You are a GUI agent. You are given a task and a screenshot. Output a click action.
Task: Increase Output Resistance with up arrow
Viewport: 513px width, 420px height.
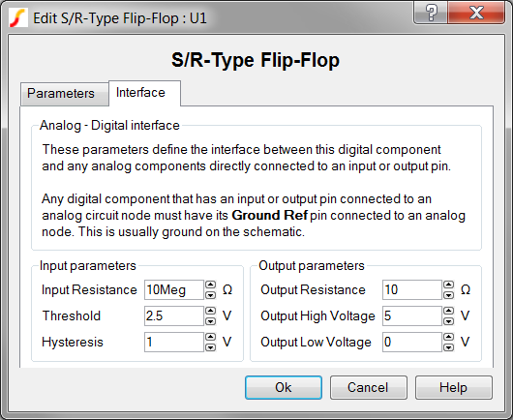(x=448, y=285)
